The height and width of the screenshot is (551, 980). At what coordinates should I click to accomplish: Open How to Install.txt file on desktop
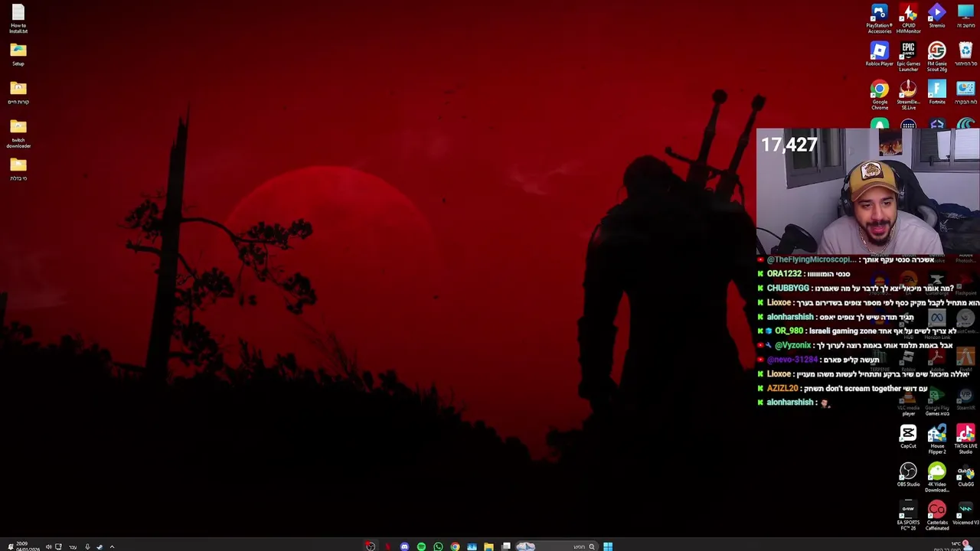coord(18,18)
